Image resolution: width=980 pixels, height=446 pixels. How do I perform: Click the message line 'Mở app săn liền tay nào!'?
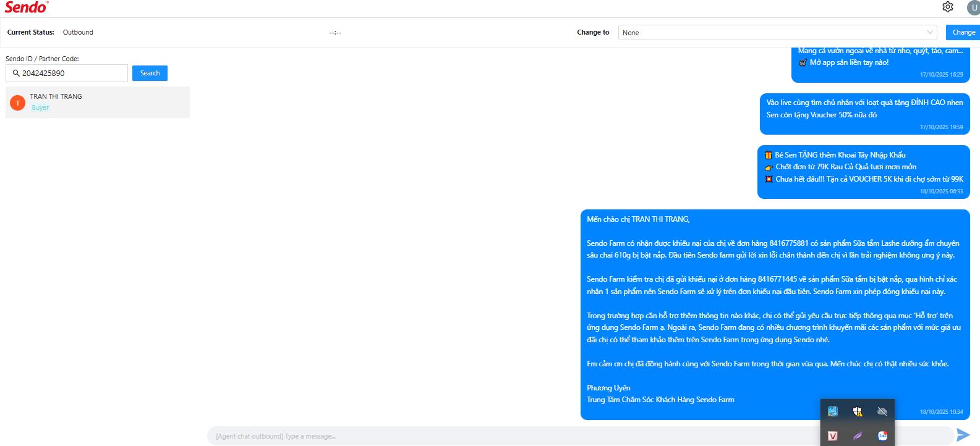843,62
